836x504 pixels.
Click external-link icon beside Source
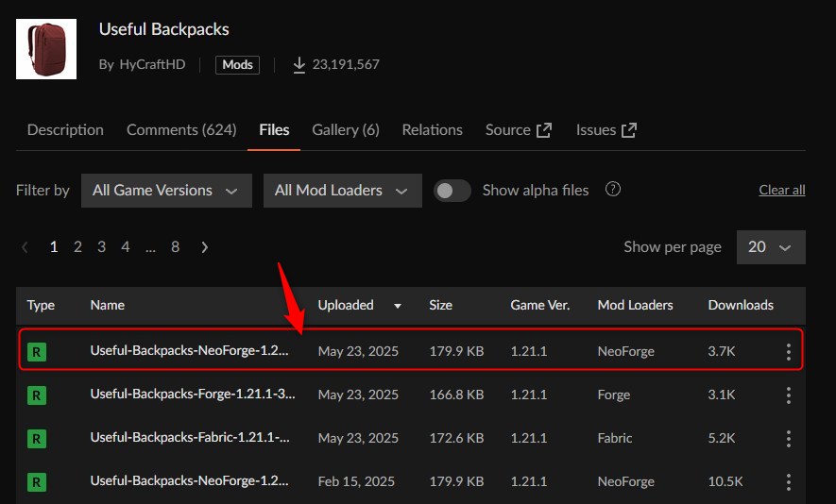[544, 130]
